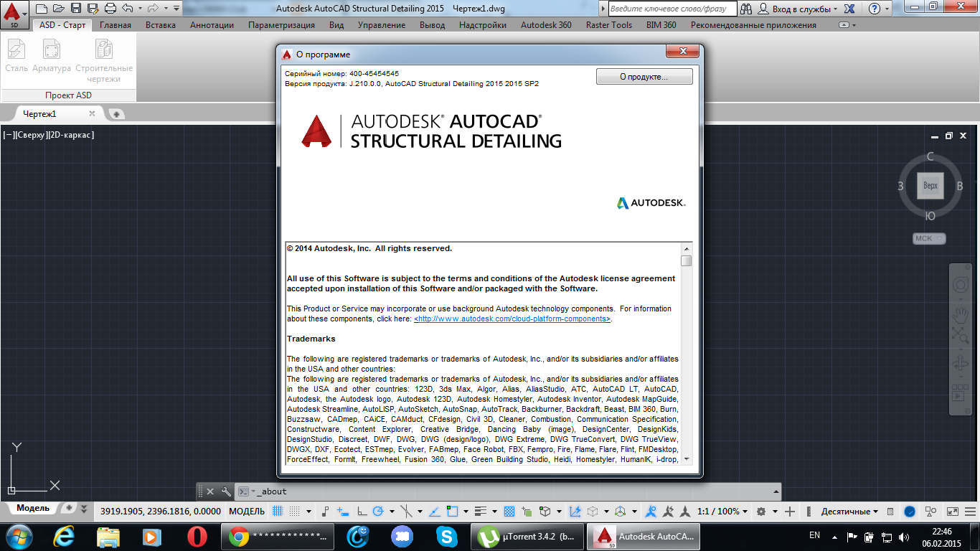Open the Help dropdown arrow
980x551 pixels.
click(x=887, y=9)
